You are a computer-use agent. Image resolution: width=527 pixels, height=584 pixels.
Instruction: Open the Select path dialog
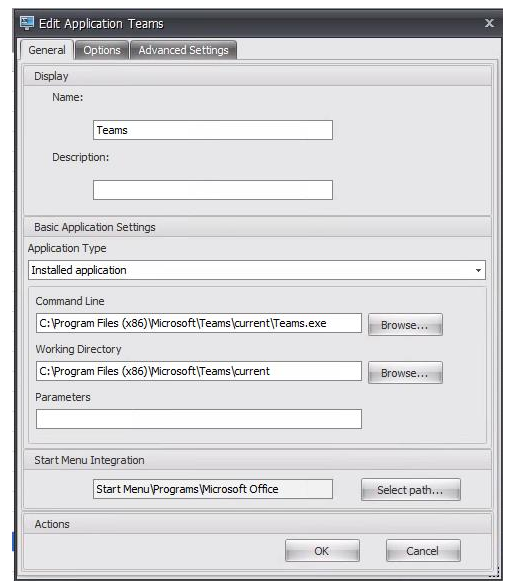(410, 490)
